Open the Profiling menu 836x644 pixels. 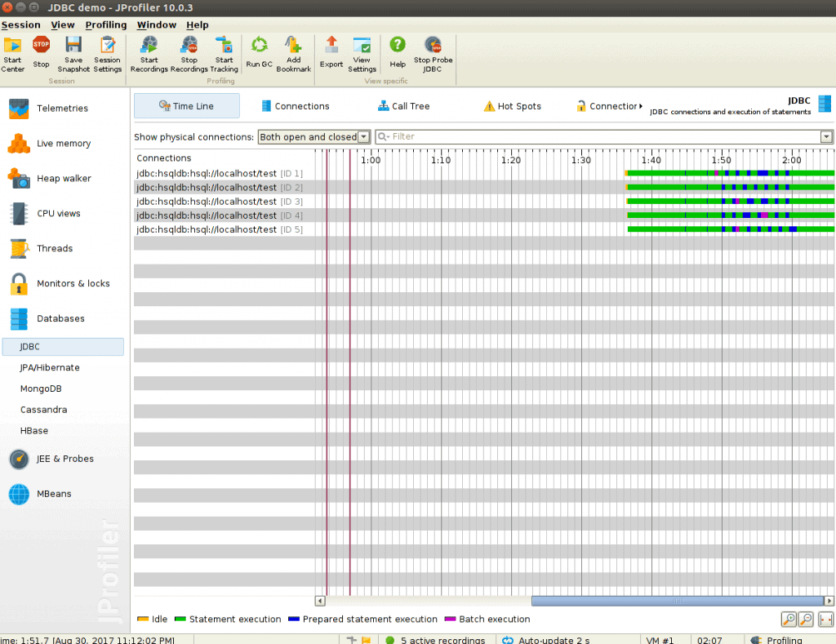pyautogui.click(x=106, y=25)
